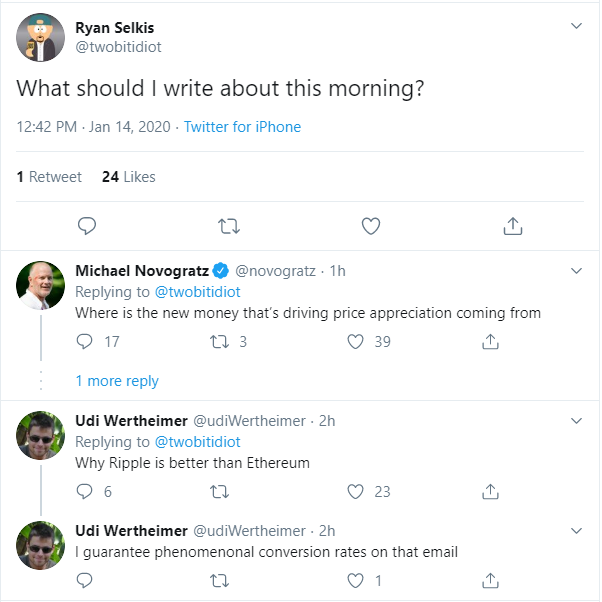Open Michael Novogratz's profile picture
This screenshot has height=602, width=602.
click(x=40, y=285)
